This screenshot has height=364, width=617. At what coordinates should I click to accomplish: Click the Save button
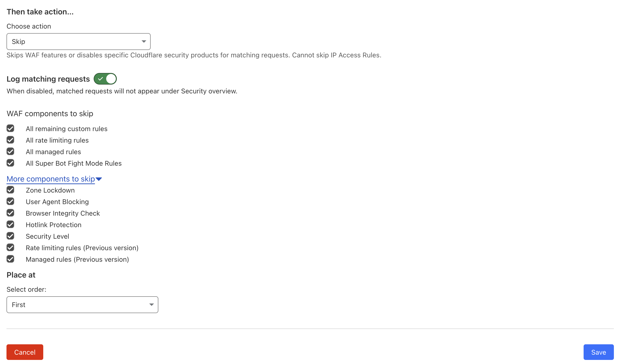pyautogui.click(x=598, y=352)
